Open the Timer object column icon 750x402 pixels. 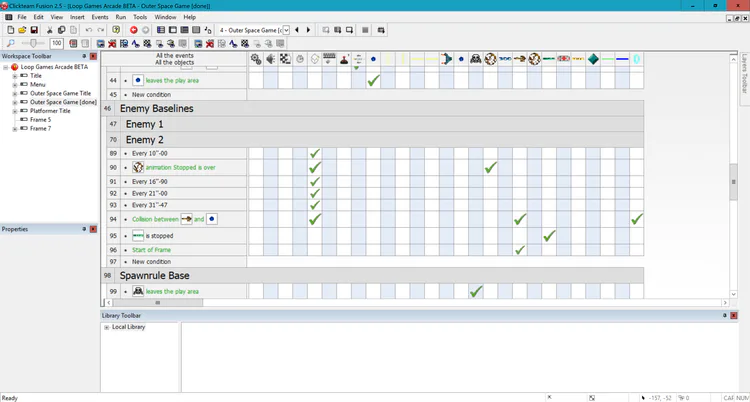300,59
